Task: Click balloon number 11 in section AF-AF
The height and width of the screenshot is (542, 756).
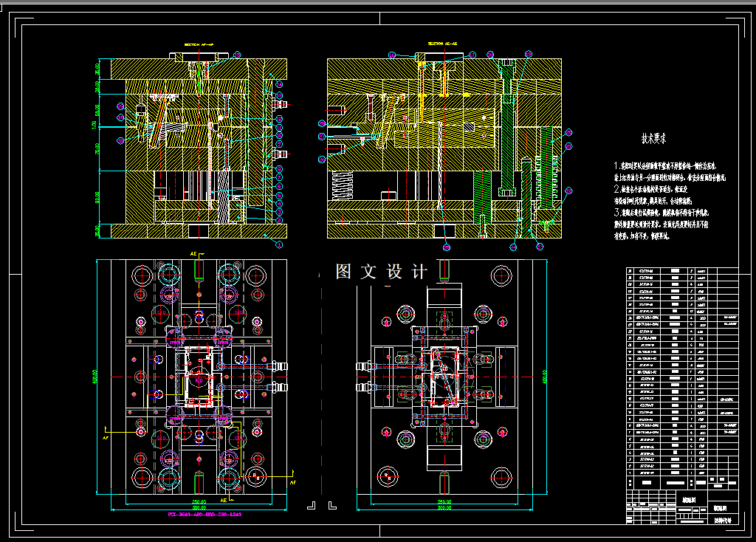Action: pos(279,127)
